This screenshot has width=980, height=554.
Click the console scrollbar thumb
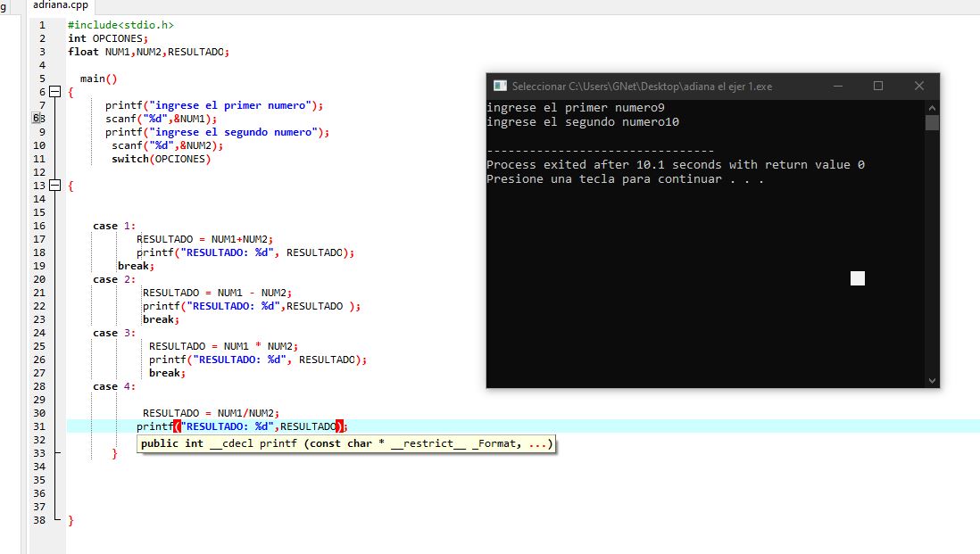click(932, 123)
